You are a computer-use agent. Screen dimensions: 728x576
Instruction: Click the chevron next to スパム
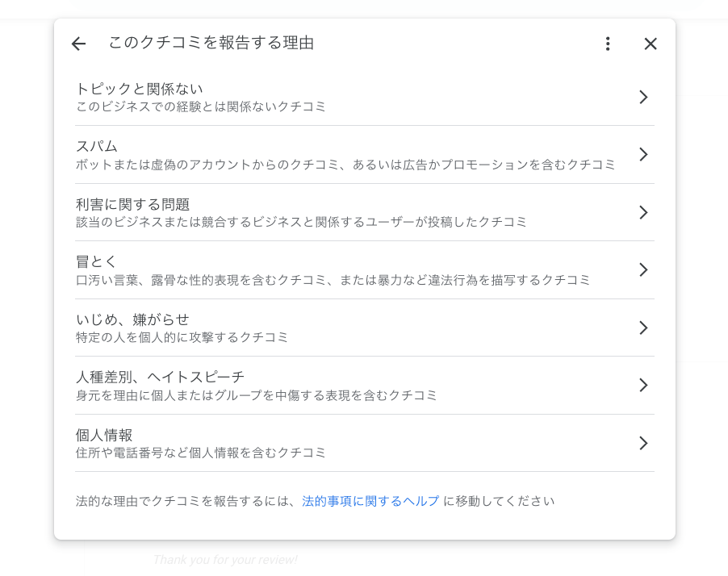coord(643,154)
